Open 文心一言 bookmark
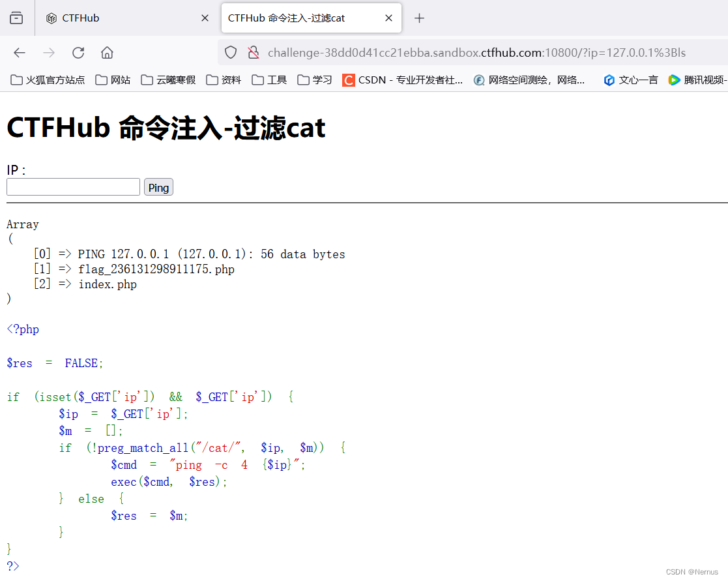The height and width of the screenshot is (581, 728). pyautogui.click(x=631, y=80)
